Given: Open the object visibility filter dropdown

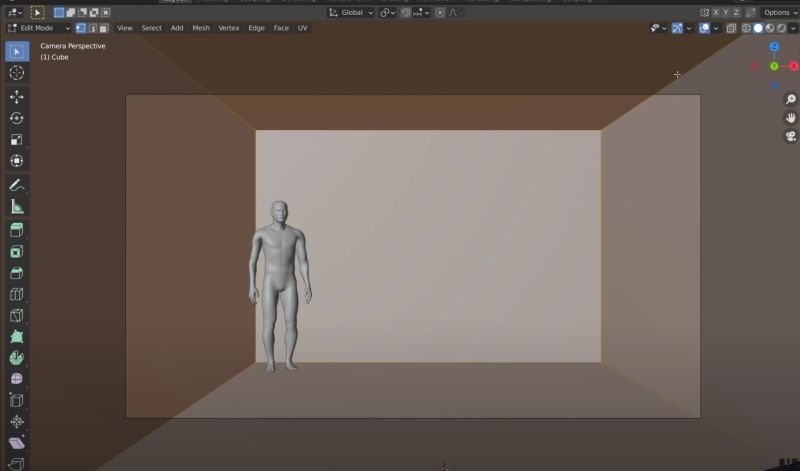Looking at the screenshot, I should [x=658, y=28].
